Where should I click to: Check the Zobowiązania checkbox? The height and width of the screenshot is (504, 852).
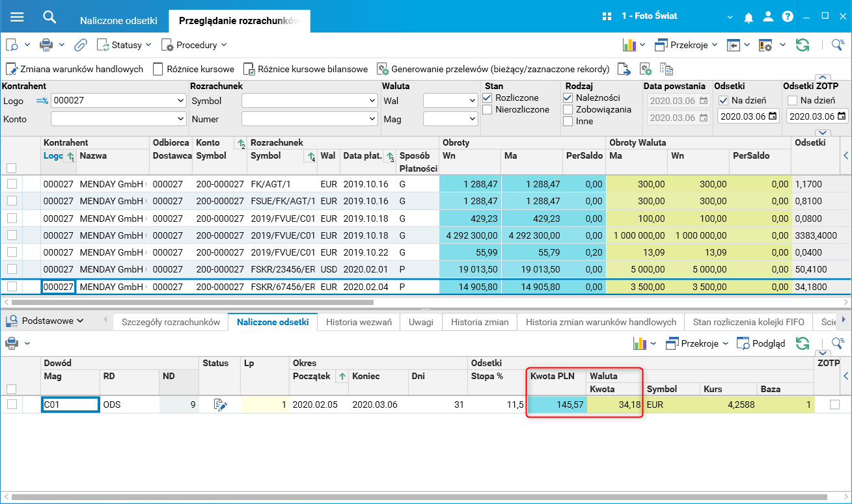pos(568,109)
